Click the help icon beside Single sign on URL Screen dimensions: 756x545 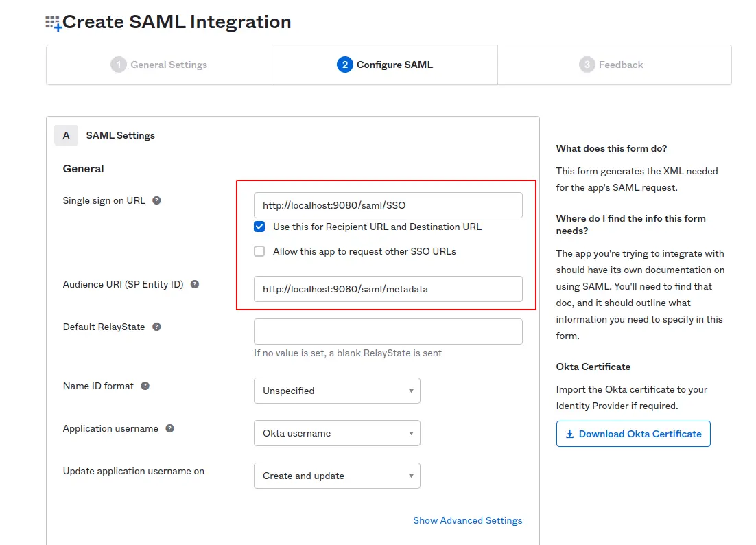pyautogui.click(x=156, y=200)
